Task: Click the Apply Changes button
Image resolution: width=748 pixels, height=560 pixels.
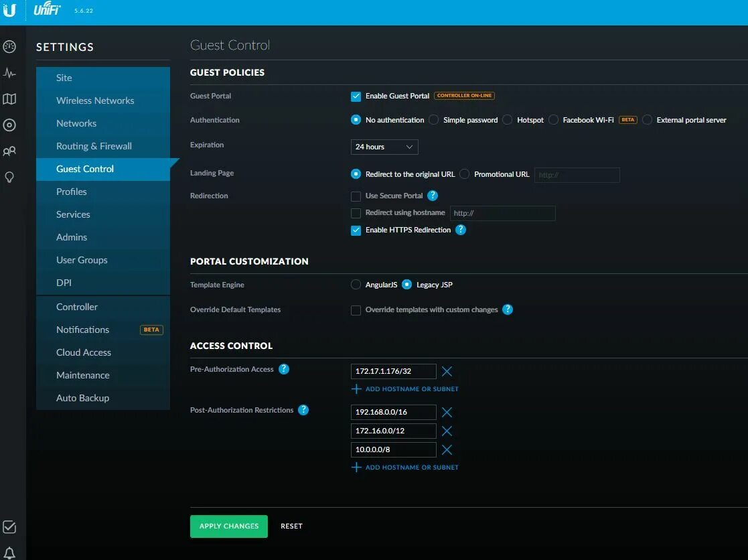Action: point(229,526)
